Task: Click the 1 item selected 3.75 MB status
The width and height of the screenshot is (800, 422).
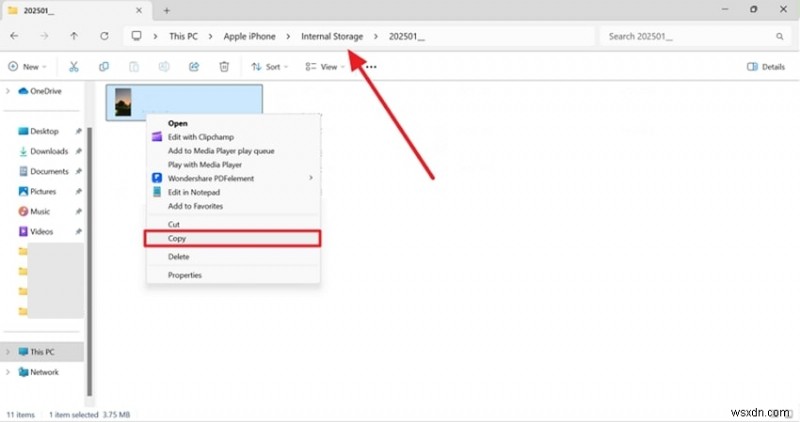Action: [89, 414]
